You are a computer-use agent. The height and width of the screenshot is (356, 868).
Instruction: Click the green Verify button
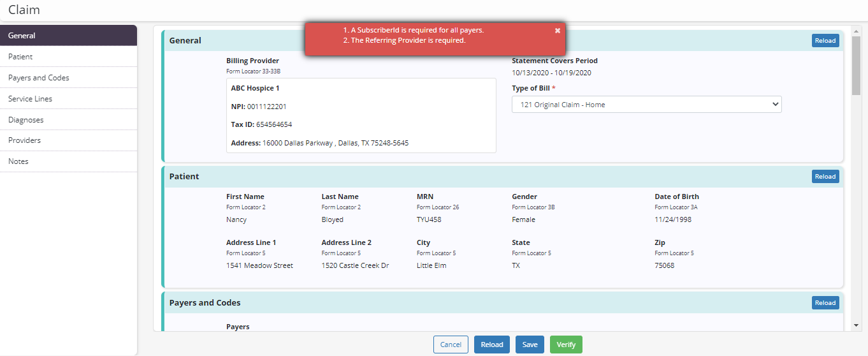(566, 345)
